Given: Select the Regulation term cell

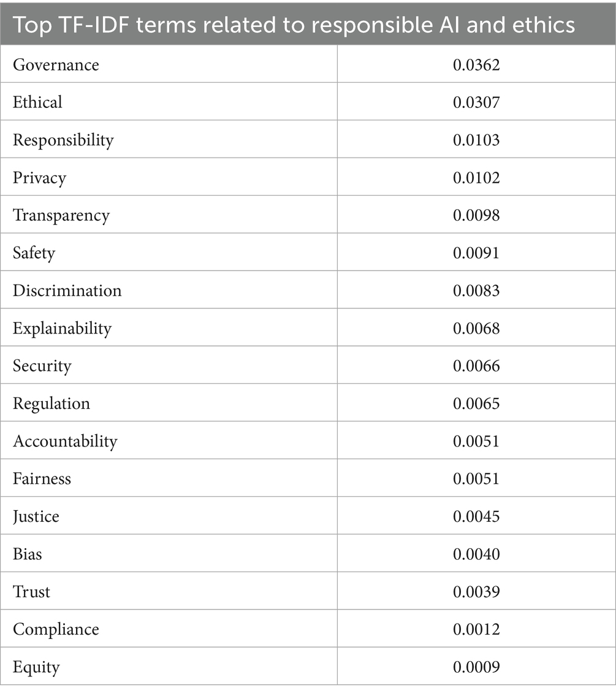Looking at the screenshot, I should pyautogui.click(x=51, y=403).
